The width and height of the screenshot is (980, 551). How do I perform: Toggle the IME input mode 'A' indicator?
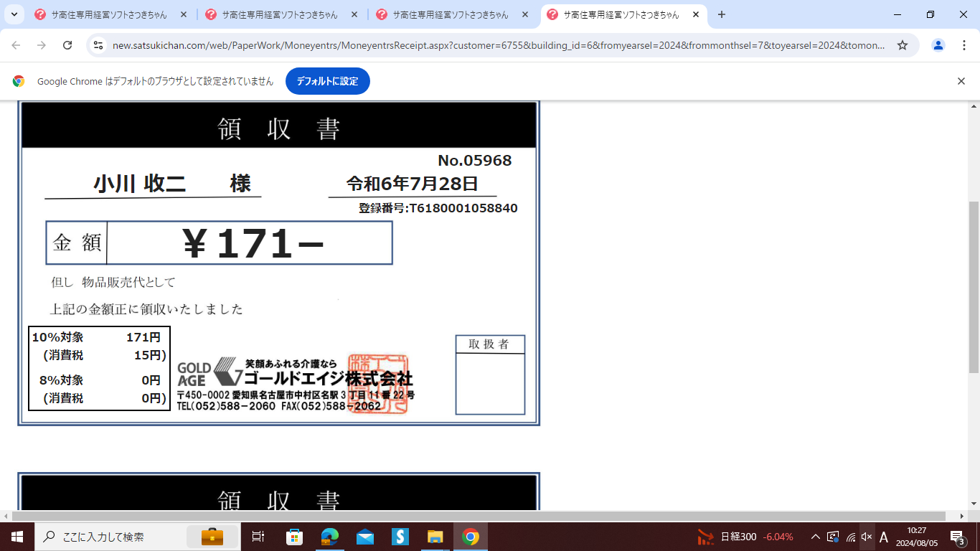pyautogui.click(x=884, y=537)
